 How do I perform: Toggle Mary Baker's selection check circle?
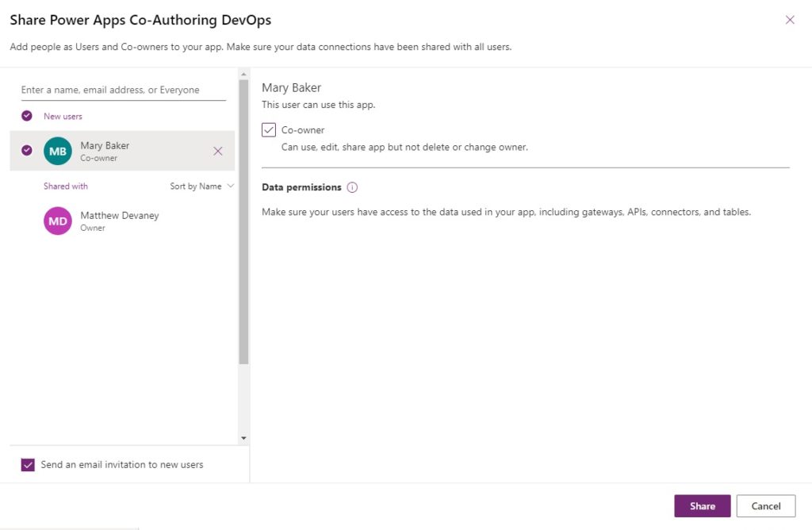click(x=27, y=150)
